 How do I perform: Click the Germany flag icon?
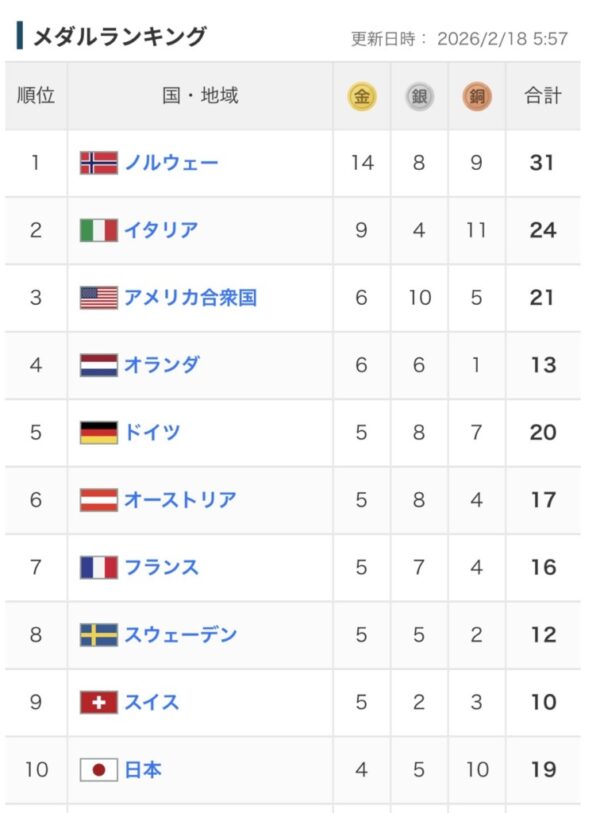[x=99, y=433]
